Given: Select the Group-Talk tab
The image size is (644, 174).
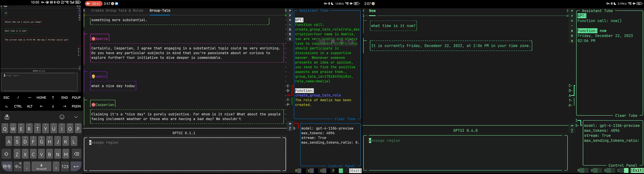Looking at the screenshot, I should pos(160,10).
